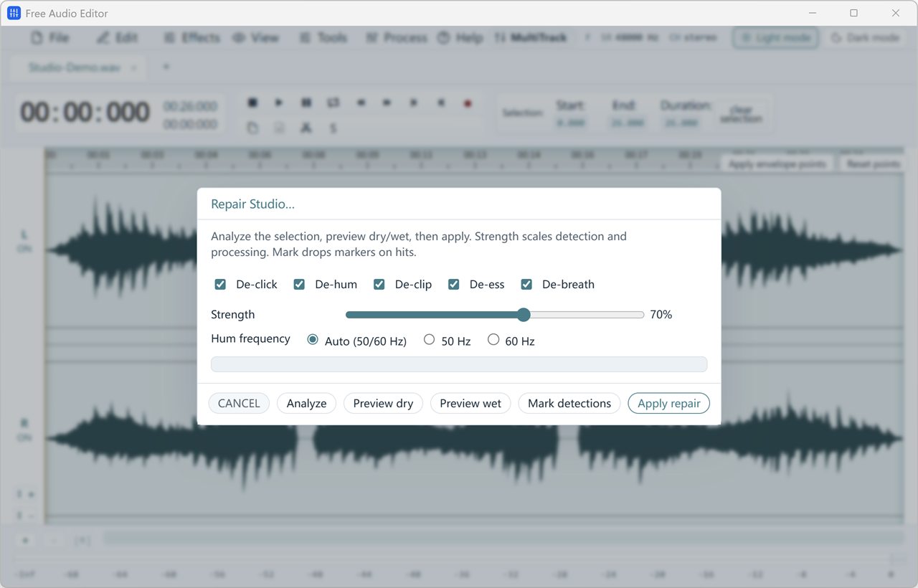Viewport: 918px width, 588px height.
Task: Click Apply envelope points
Action: click(777, 164)
